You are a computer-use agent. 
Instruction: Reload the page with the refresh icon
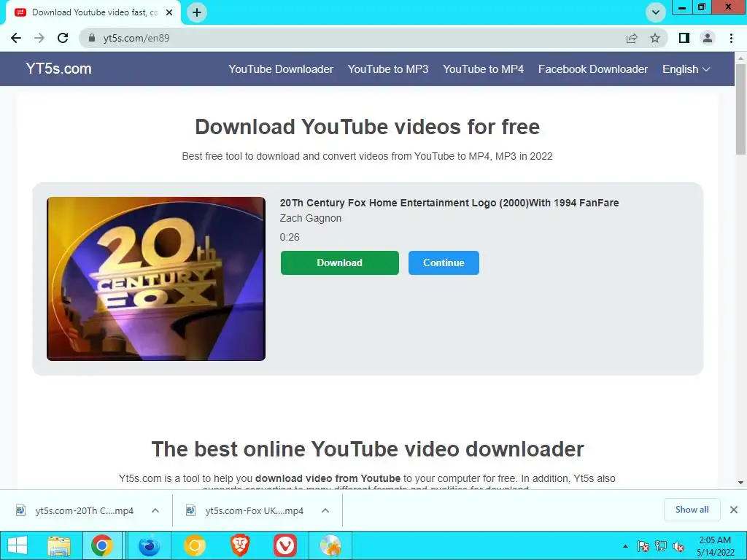[63, 38]
